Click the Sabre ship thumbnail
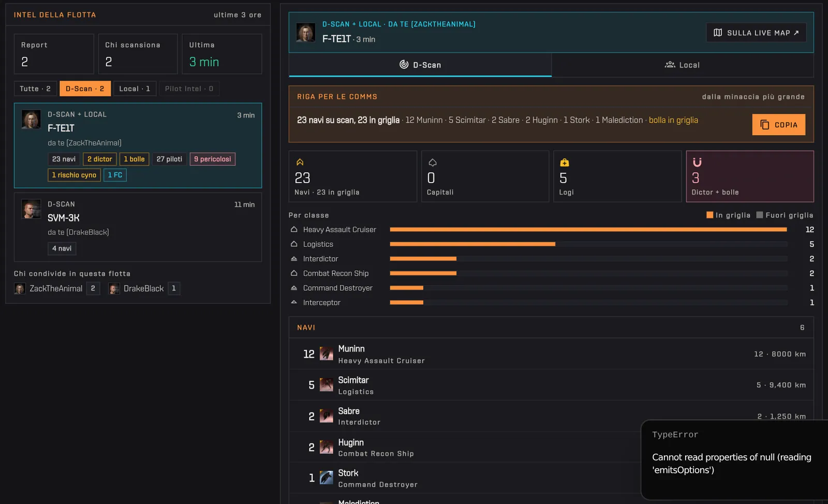Viewport: 828px width, 504px height. pos(327,416)
